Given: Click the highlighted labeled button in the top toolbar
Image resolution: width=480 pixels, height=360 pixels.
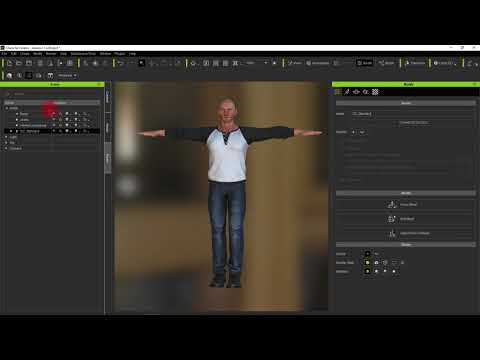Looking at the screenshot, I should [x=364, y=63].
